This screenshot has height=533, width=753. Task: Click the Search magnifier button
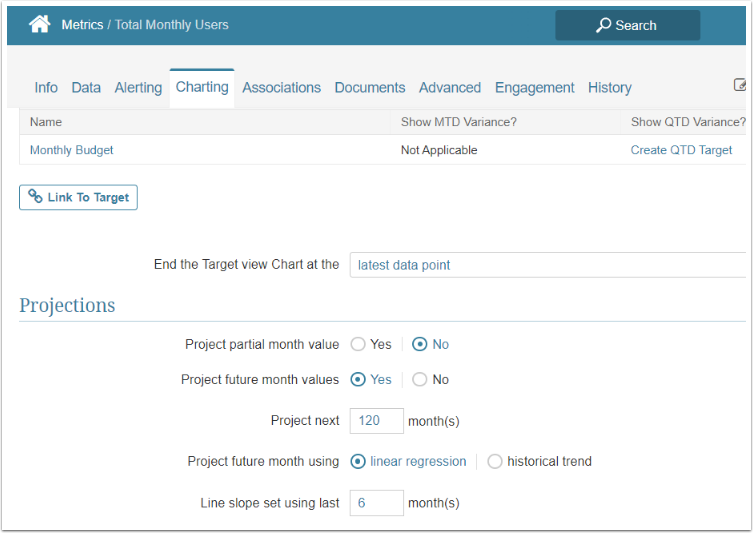pos(627,25)
